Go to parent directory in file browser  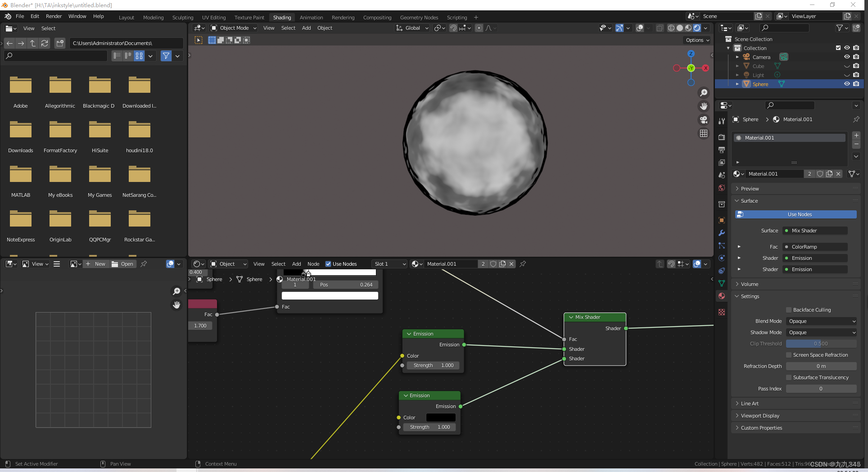33,43
